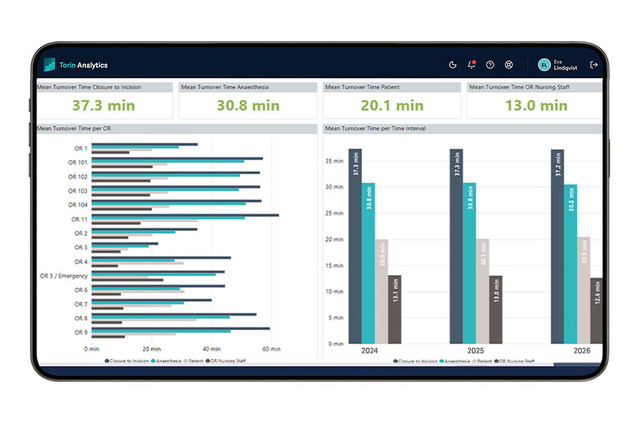This screenshot has height=427, width=640.
Task: Toggle OR Nursing Staff in the per-OR legend
Action: click(226, 361)
